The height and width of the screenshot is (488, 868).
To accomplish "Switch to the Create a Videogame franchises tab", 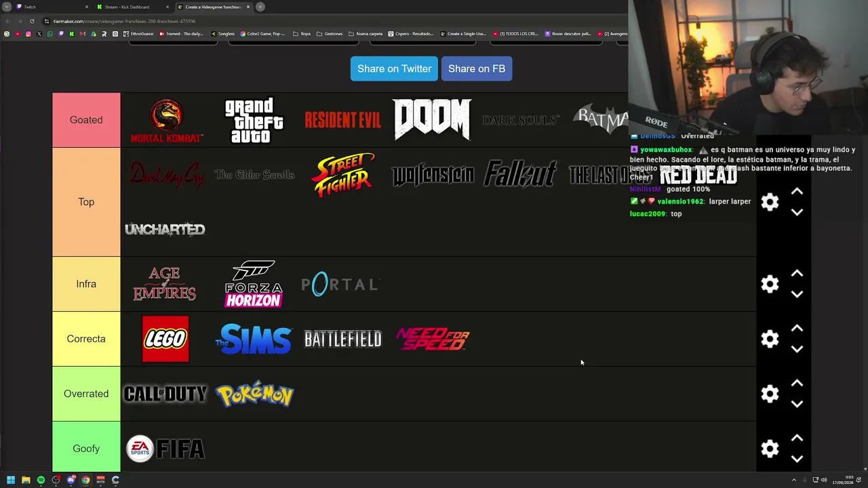I will pyautogui.click(x=214, y=7).
